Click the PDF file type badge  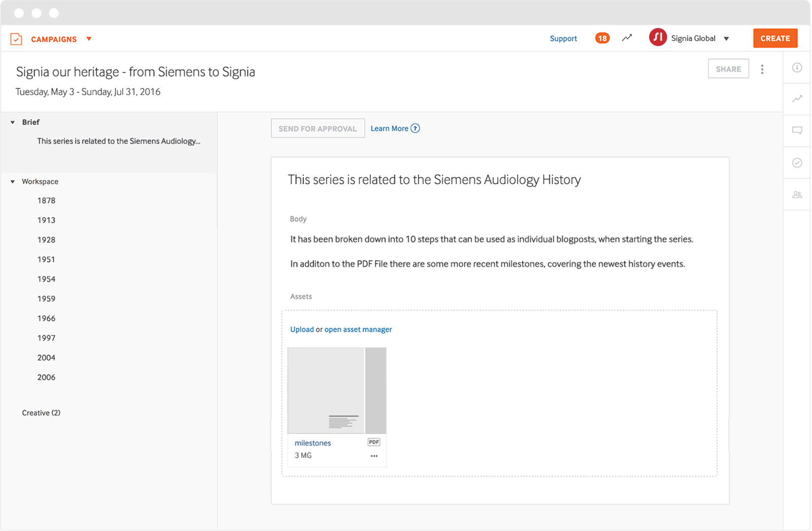click(374, 442)
